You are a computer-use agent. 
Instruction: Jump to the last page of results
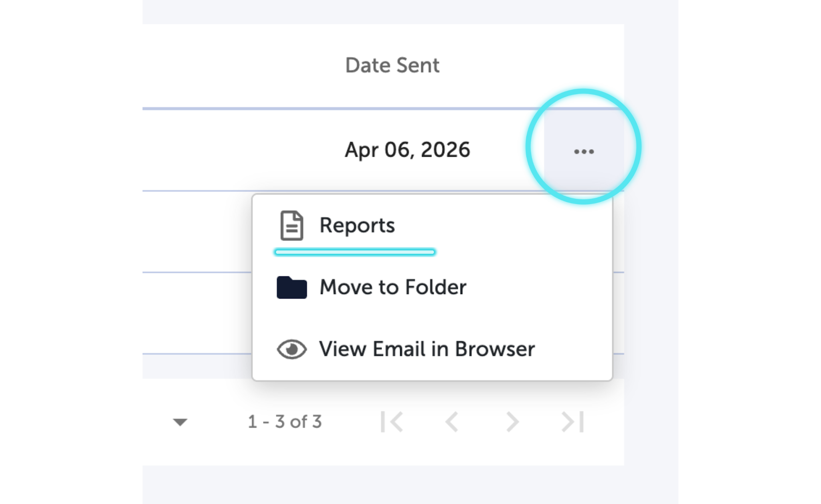[x=573, y=421]
